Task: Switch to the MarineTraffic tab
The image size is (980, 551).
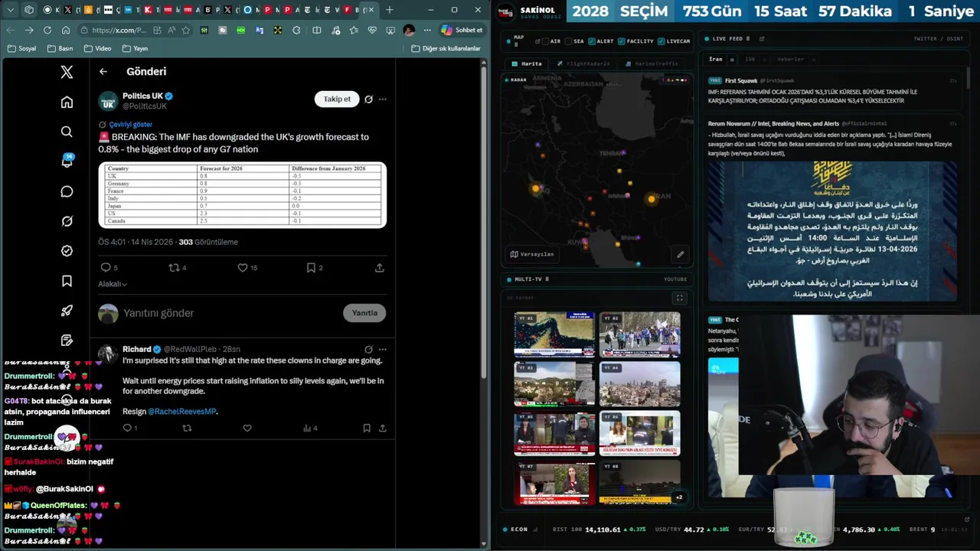Action: 651,64
